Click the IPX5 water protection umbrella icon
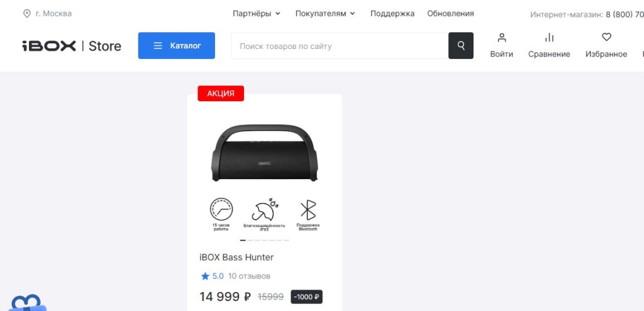Image resolution: width=644 pixels, height=311 pixels. (265, 210)
